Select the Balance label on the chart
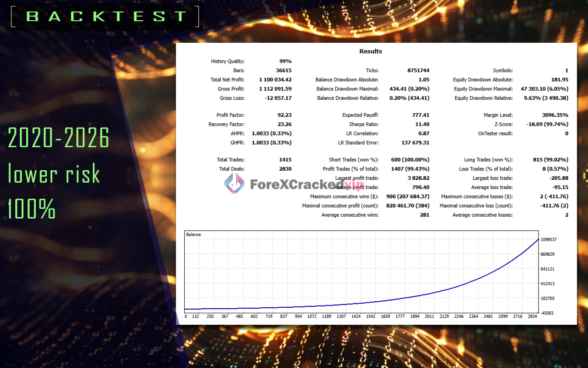 pyautogui.click(x=193, y=234)
